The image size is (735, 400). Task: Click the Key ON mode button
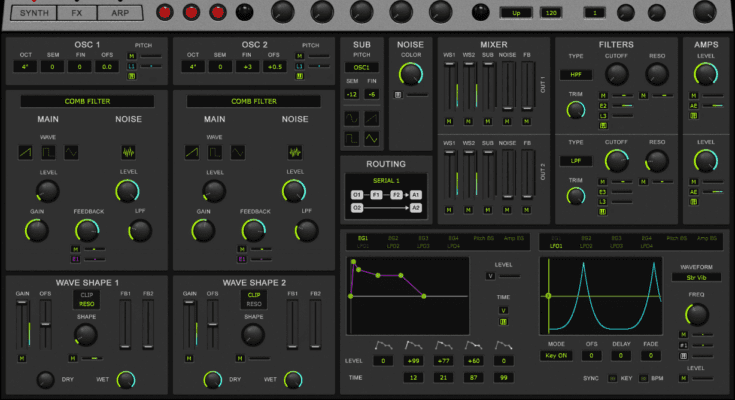(x=557, y=357)
